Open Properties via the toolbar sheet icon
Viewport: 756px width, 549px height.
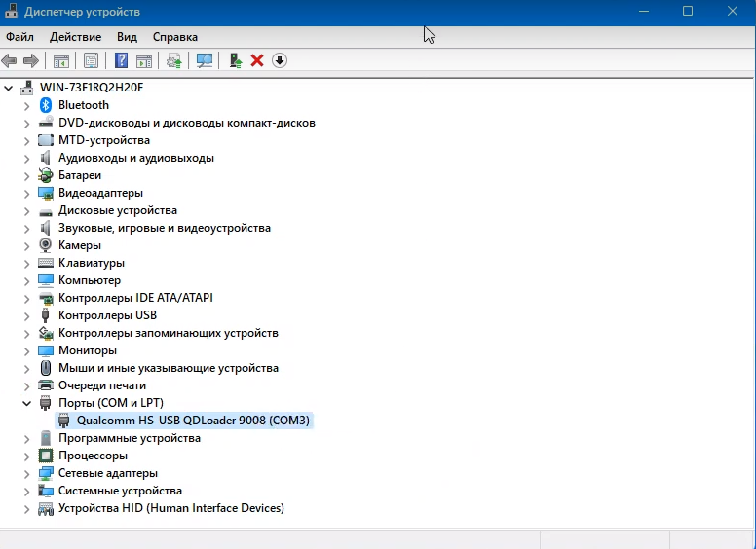point(91,60)
